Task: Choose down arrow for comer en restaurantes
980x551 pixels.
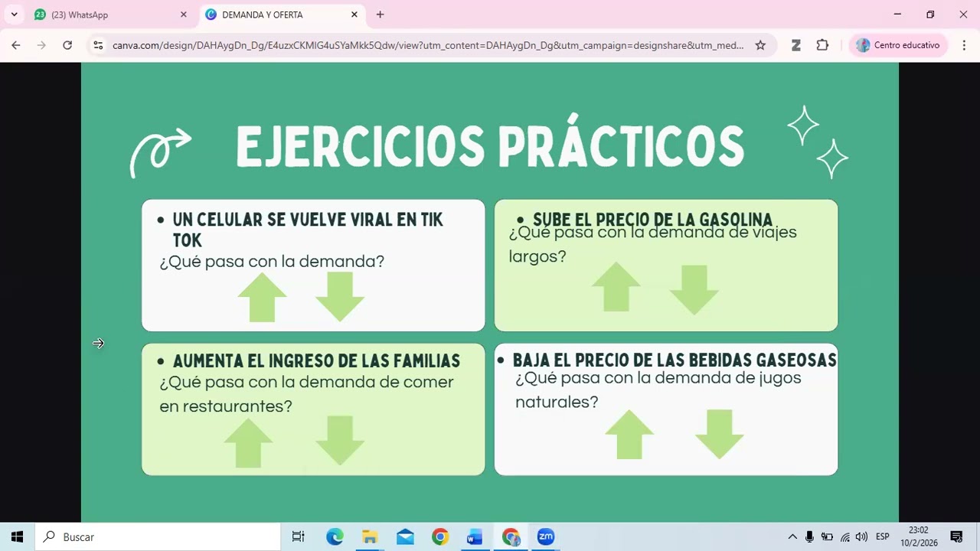Action: click(x=340, y=441)
